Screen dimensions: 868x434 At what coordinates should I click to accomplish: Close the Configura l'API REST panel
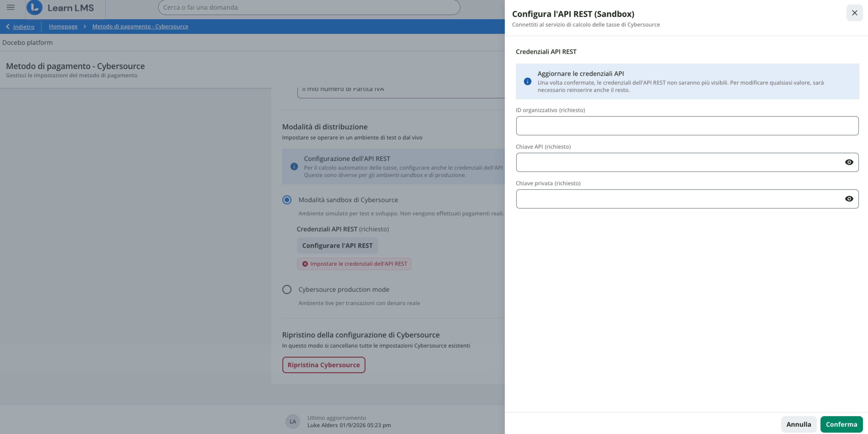(x=854, y=13)
